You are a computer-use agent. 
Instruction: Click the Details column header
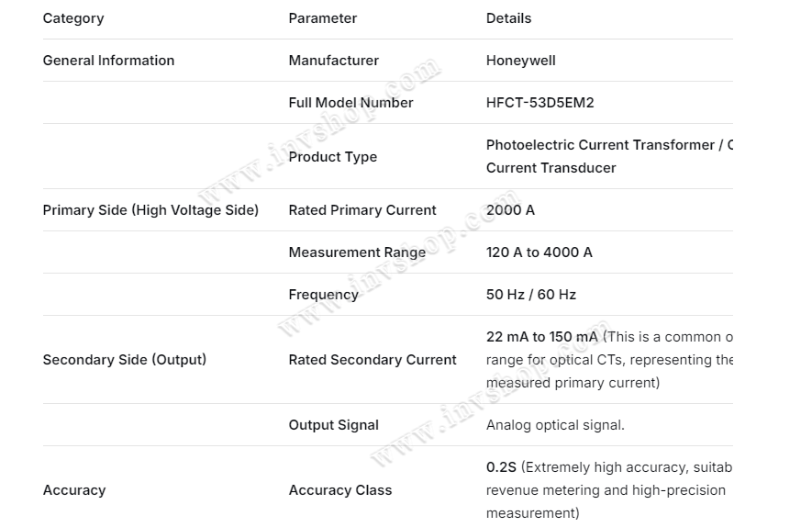508,18
